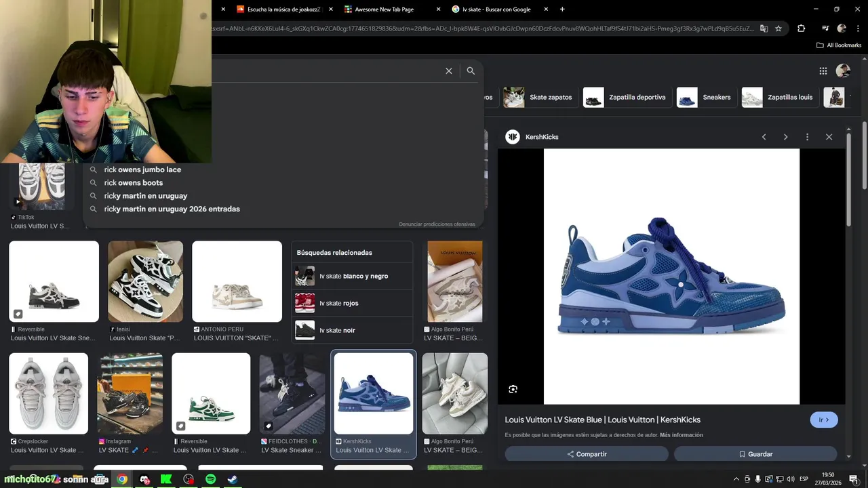This screenshot has height=488, width=868.
Task: Open green Kick app in taskbar
Action: (166, 479)
